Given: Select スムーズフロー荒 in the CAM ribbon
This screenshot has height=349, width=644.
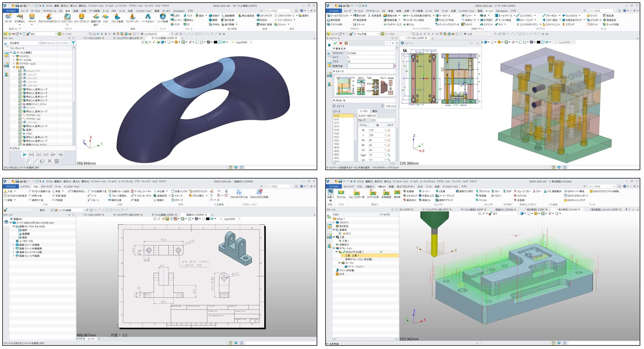Looking at the screenshot, I should 356,194.
